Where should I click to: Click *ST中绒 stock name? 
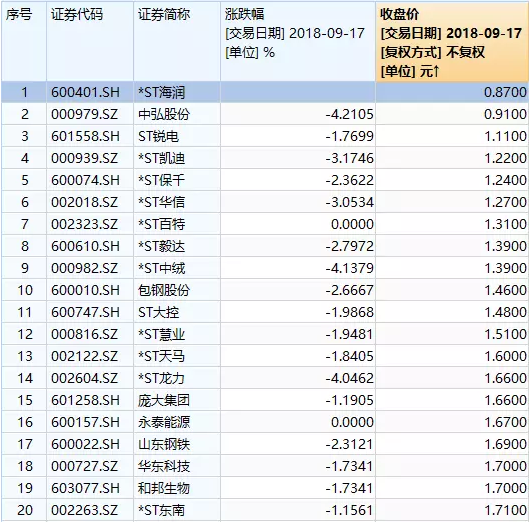point(162,268)
